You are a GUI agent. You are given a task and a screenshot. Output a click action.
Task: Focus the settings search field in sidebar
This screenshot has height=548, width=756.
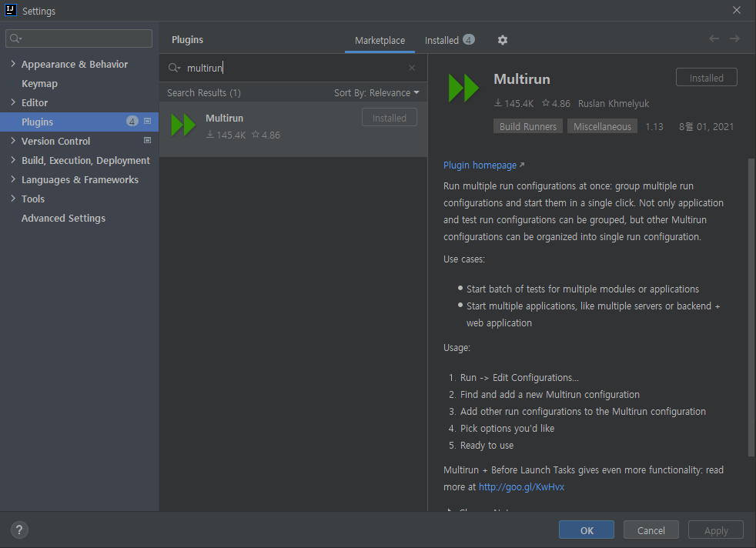[79, 38]
